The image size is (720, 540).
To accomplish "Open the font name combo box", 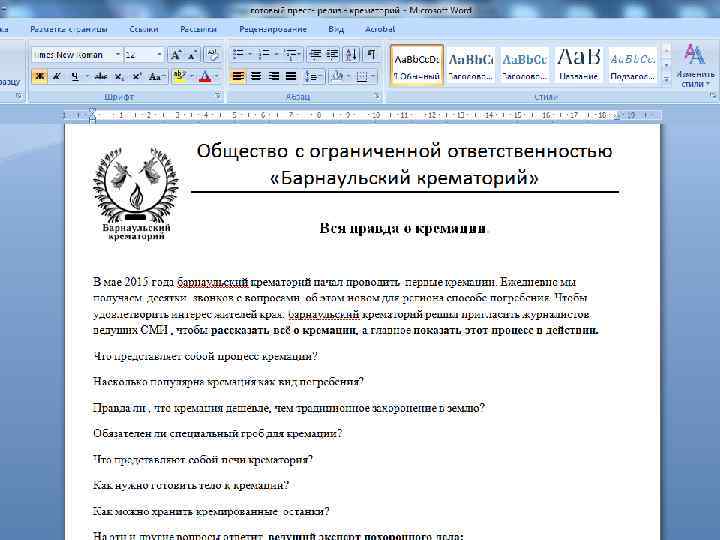I will (x=77, y=55).
